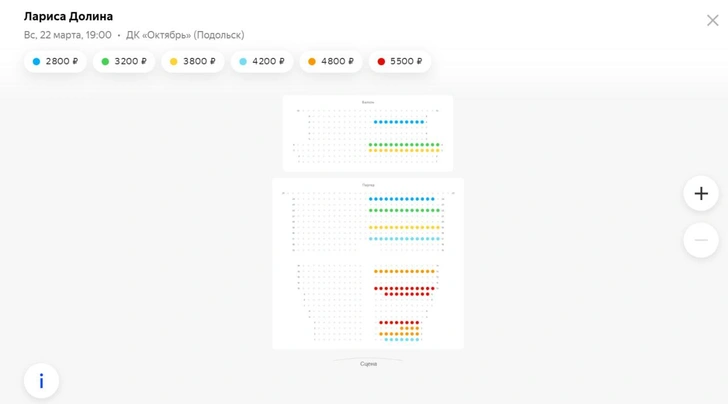Click the Лариса Долина event title
The width and height of the screenshot is (728, 404).
click(68, 16)
